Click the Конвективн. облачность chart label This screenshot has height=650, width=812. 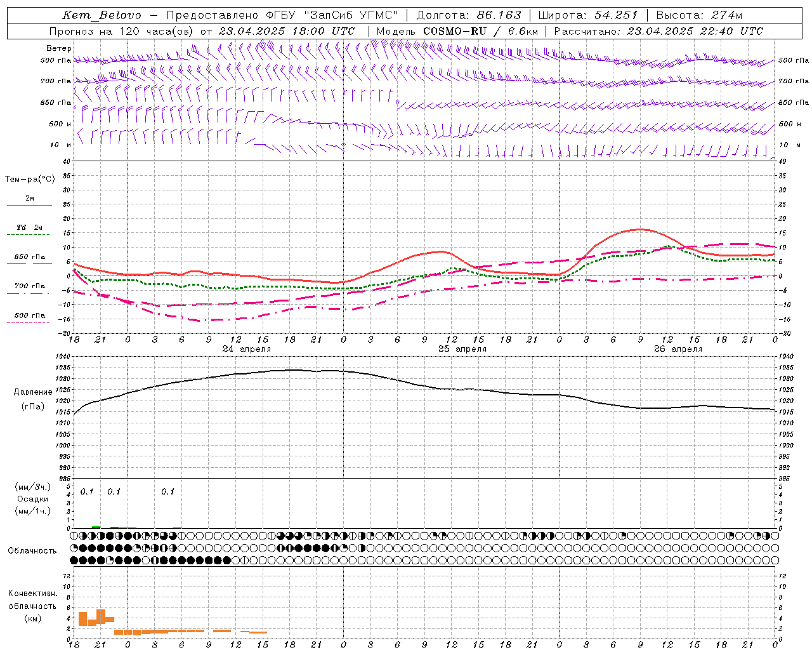(32, 606)
